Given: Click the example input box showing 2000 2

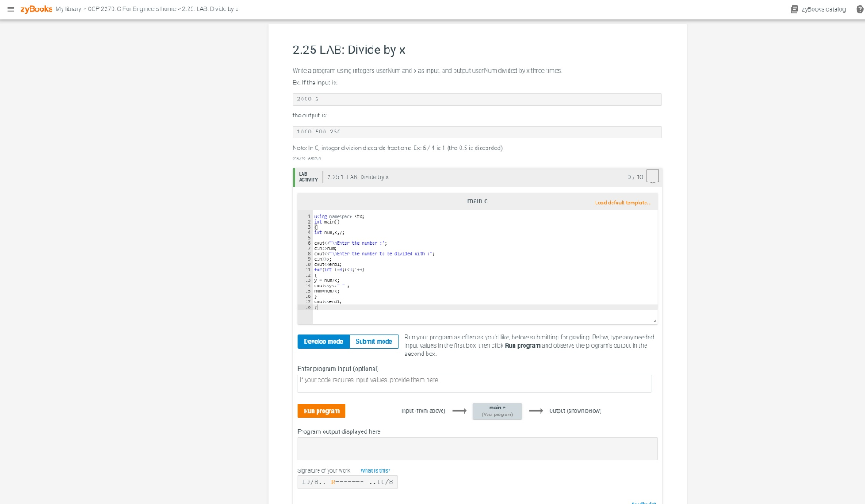Looking at the screenshot, I should click(477, 99).
